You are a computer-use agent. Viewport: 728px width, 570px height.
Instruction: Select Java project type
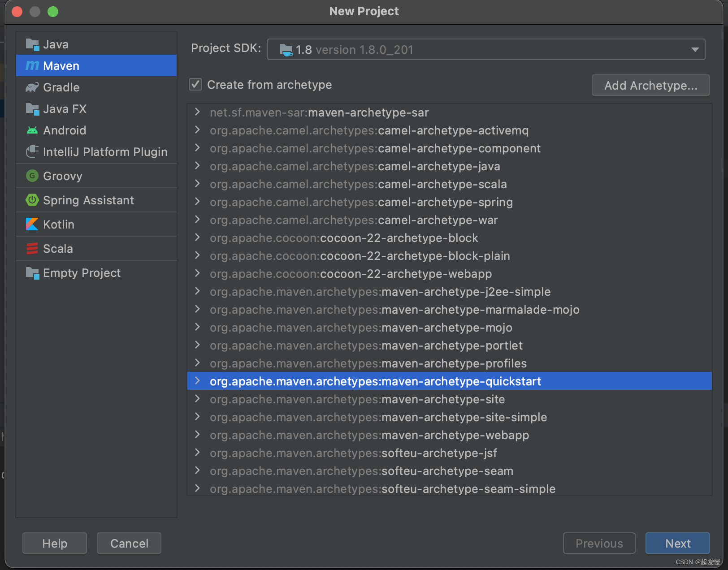pos(96,44)
